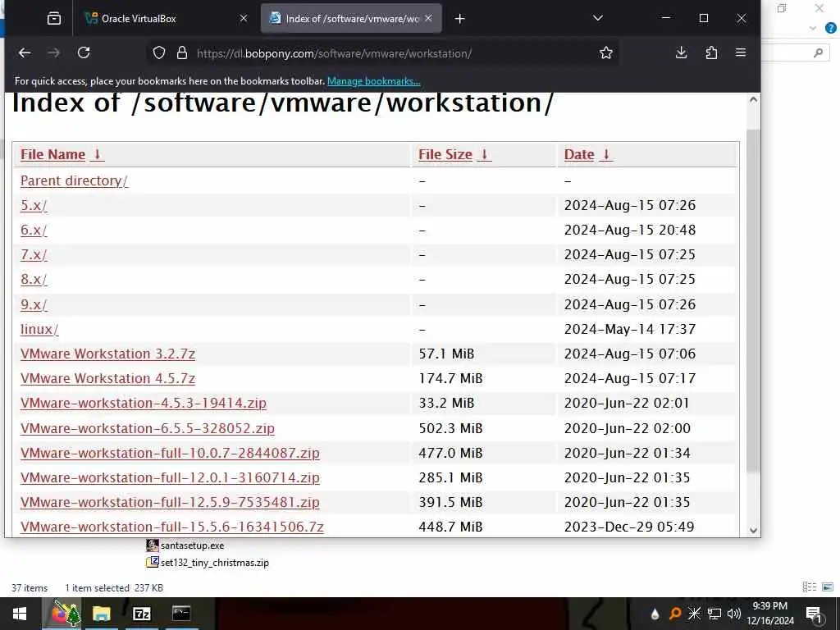
Task: Click the page scrollbar up arrow
Action: (x=753, y=99)
